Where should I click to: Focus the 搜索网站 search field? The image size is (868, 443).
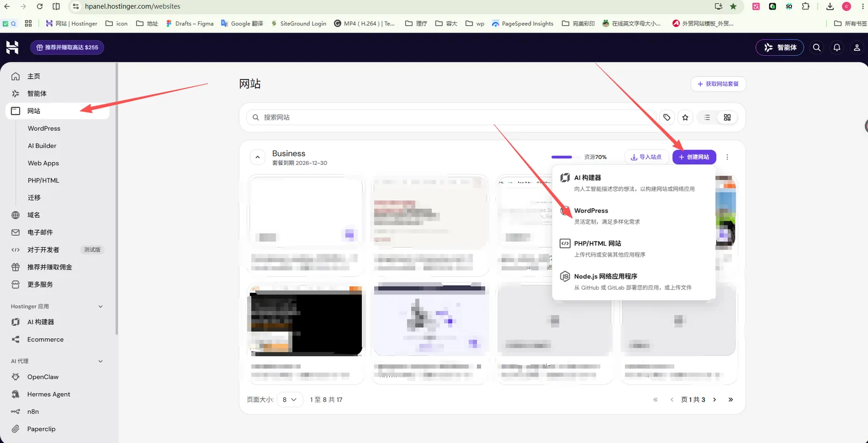click(x=449, y=117)
